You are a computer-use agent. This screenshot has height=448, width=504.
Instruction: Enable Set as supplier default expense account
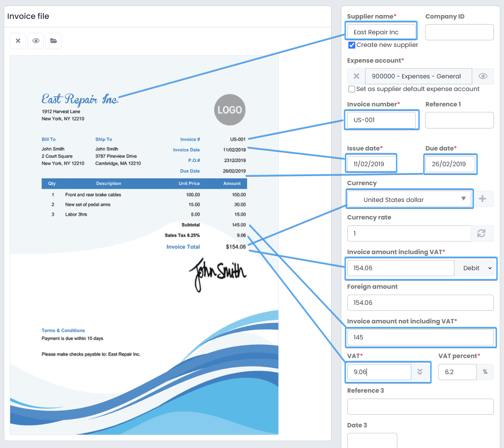pyautogui.click(x=352, y=89)
